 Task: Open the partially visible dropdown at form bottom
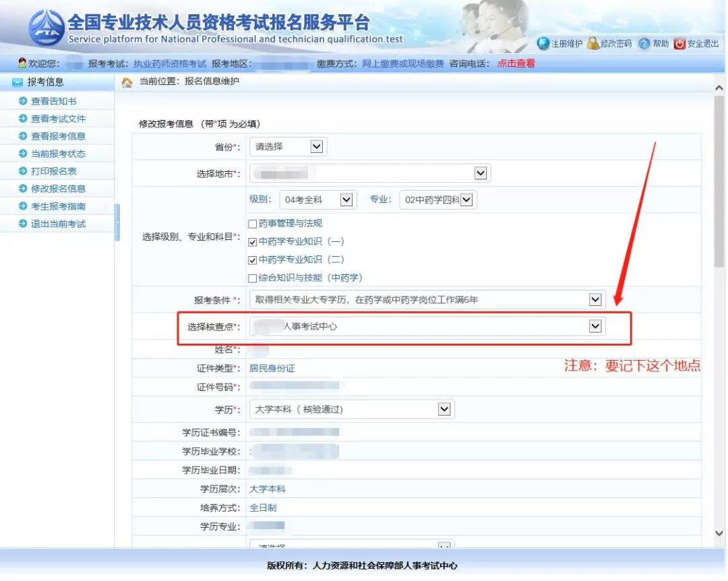(352, 544)
